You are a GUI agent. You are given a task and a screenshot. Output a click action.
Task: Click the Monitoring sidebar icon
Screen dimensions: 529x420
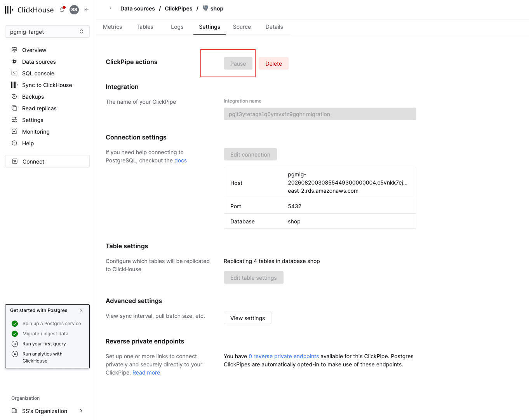14,131
